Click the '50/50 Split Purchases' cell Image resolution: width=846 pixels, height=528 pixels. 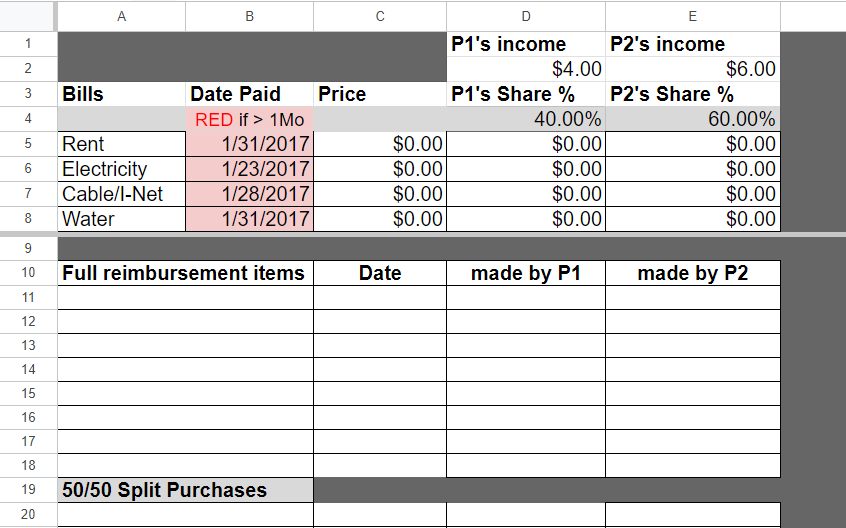point(185,490)
